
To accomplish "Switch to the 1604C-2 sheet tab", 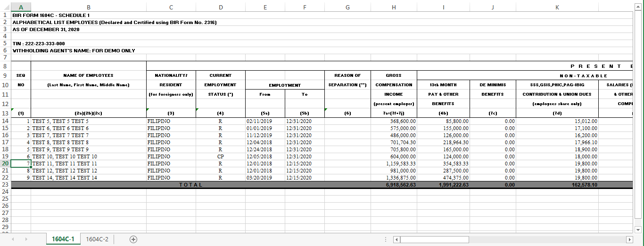I will pos(97,239).
